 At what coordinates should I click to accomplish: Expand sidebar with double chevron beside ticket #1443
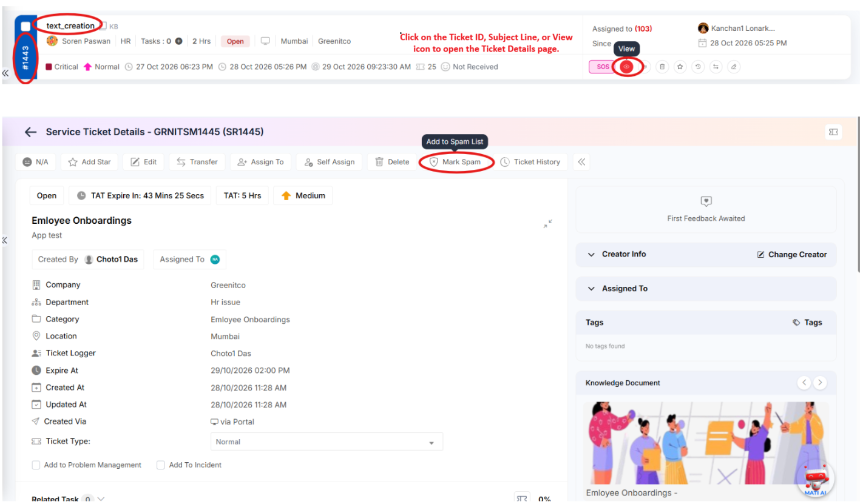pyautogui.click(x=5, y=73)
